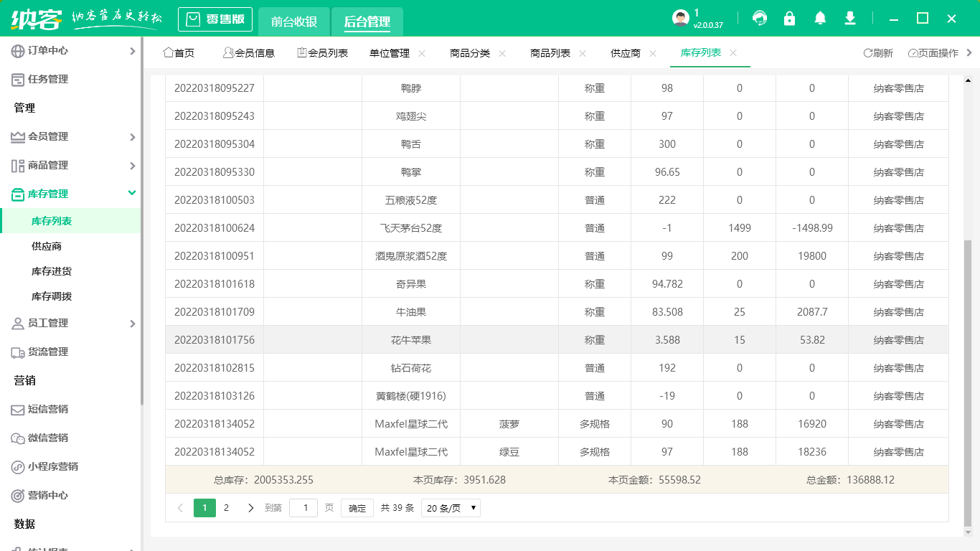Go to page 2 of results
The width and height of the screenshot is (980, 551).
[227, 507]
